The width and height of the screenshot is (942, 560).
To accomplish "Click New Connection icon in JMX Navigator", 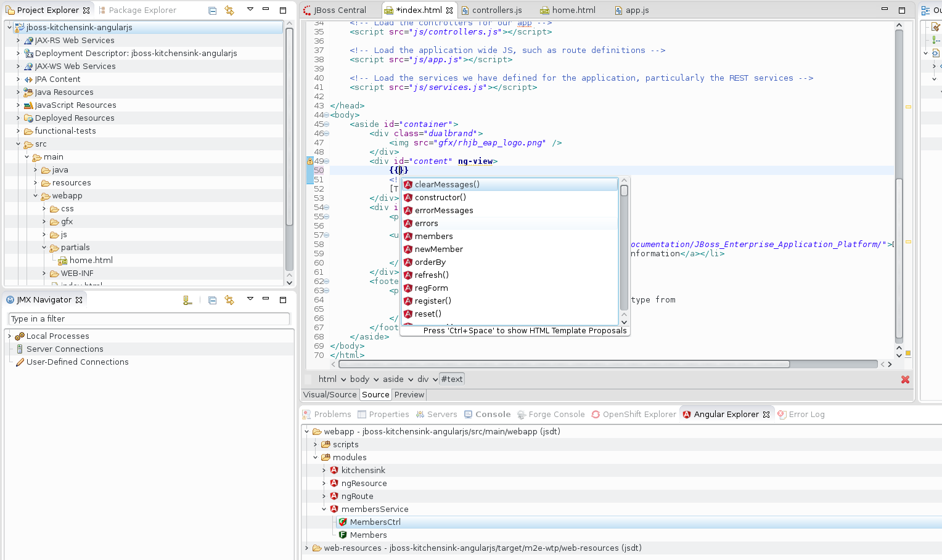I will point(187,300).
